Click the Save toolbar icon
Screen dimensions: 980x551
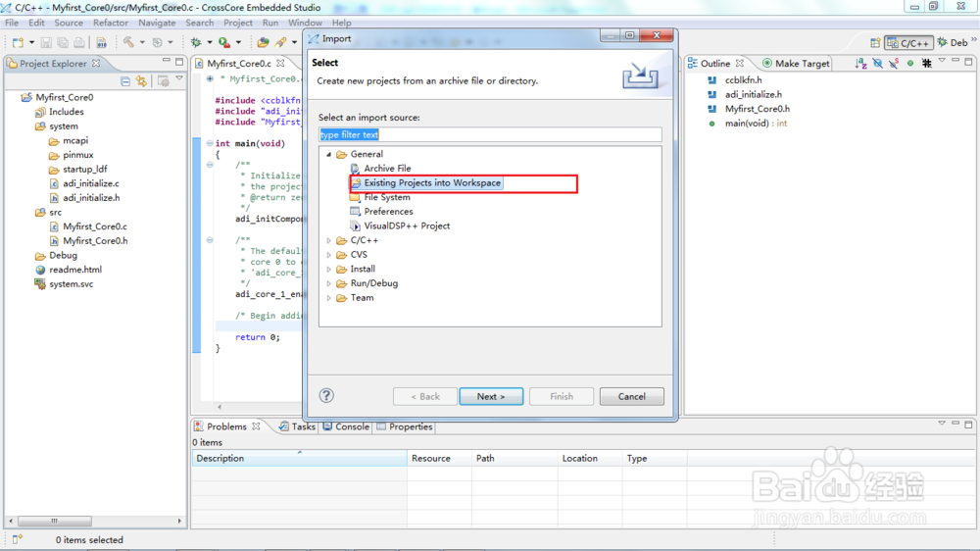click(46, 42)
